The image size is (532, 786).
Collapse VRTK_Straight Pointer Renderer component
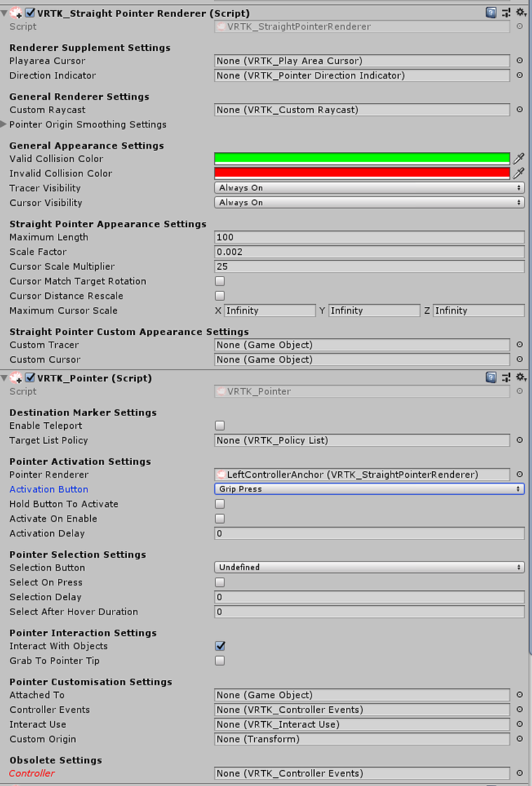[x=4, y=13]
